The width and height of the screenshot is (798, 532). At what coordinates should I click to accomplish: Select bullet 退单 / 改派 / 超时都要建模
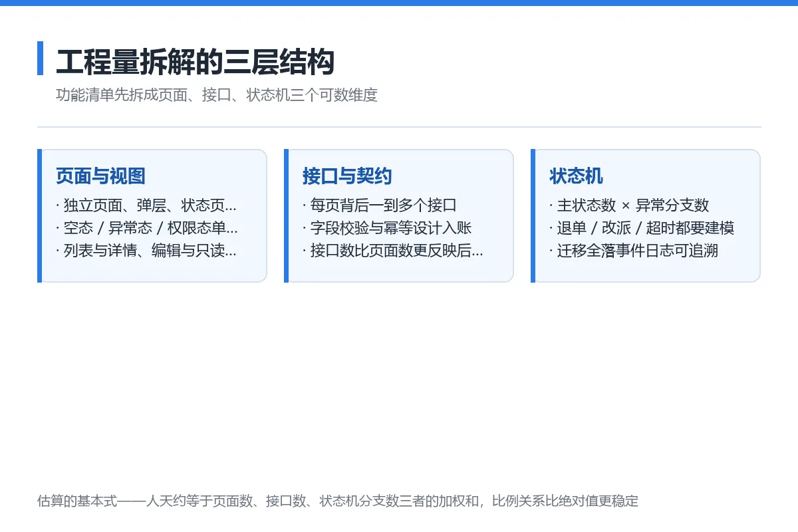[642, 228]
